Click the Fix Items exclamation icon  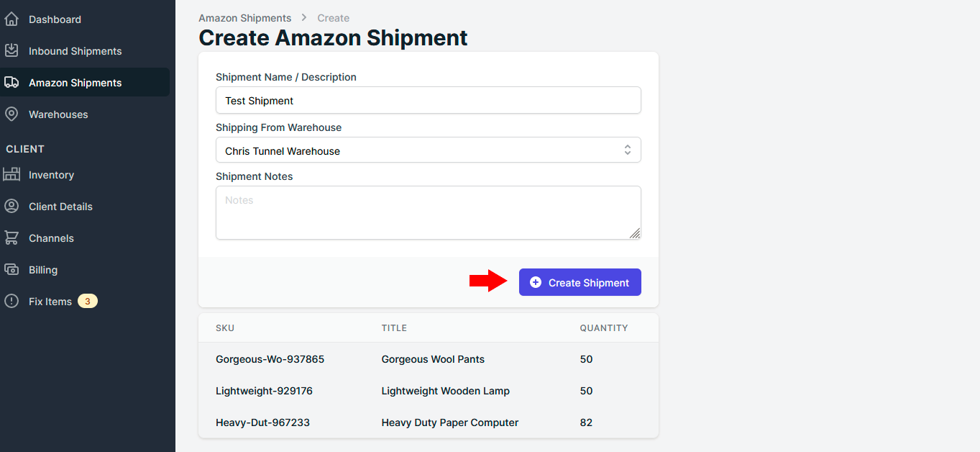pyautogui.click(x=12, y=302)
